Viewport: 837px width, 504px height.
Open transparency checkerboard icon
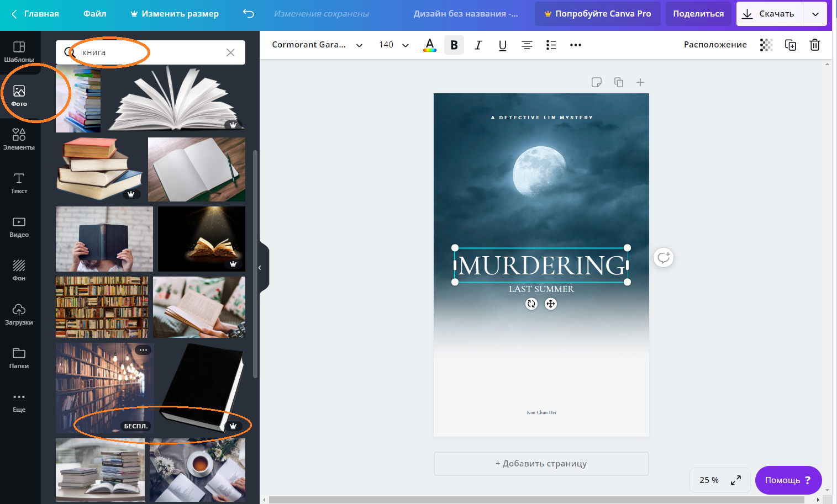[x=766, y=45]
